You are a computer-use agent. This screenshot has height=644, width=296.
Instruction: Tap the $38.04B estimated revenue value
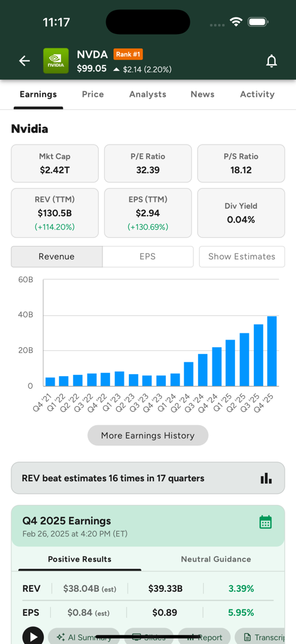point(89,589)
